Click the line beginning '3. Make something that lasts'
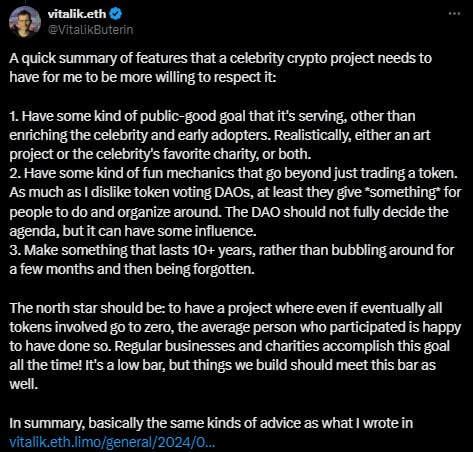The width and height of the screenshot is (473, 452). click(232, 250)
